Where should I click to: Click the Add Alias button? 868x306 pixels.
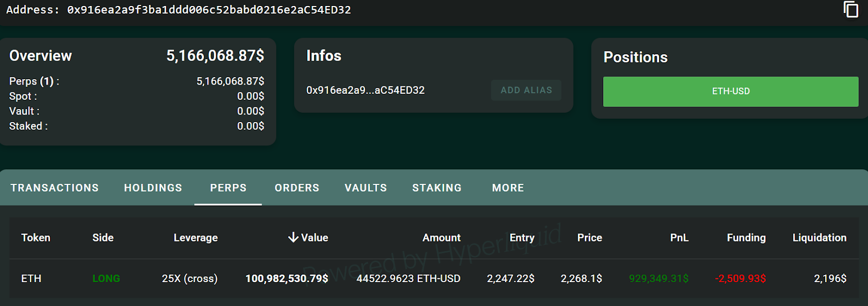[526, 90]
